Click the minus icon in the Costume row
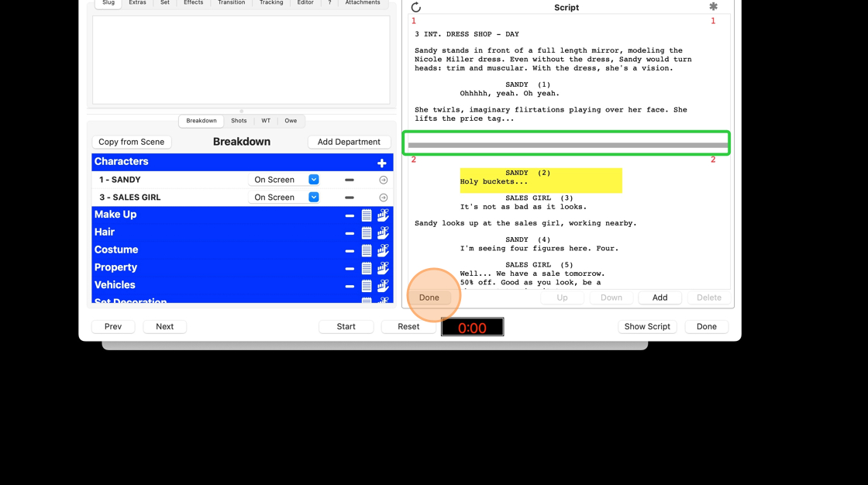The height and width of the screenshot is (485, 868). (x=350, y=251)
